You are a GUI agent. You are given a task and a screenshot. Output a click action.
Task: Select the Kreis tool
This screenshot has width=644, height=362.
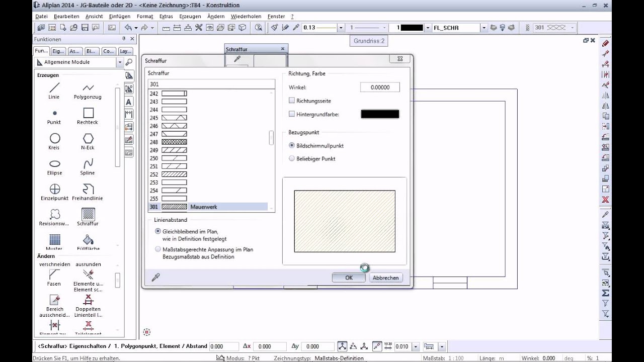(54, 142)
